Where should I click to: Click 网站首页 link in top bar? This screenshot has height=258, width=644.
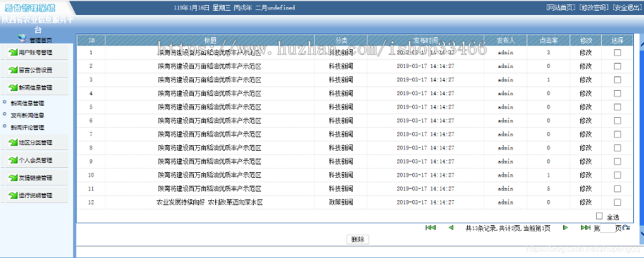pos(560,8)
